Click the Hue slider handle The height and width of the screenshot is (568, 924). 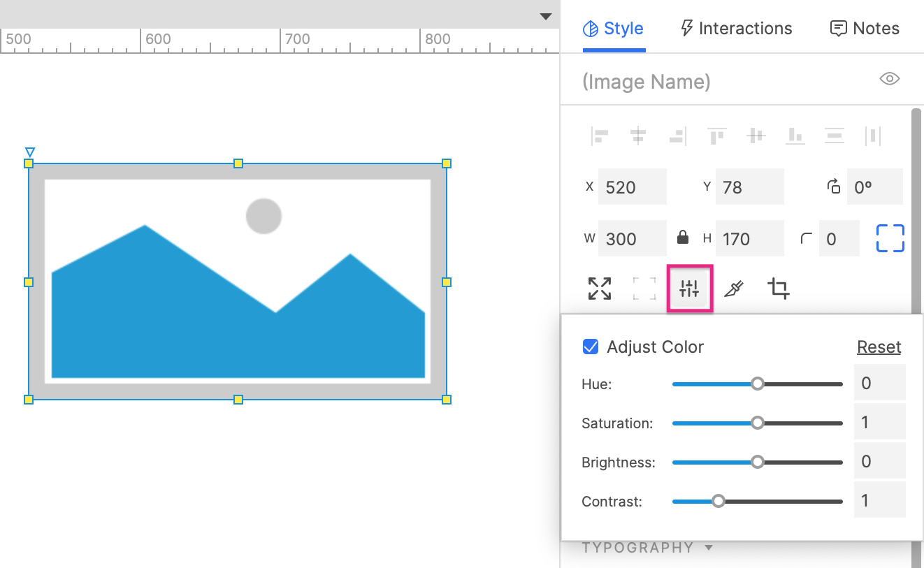click(x=758, y=384)
